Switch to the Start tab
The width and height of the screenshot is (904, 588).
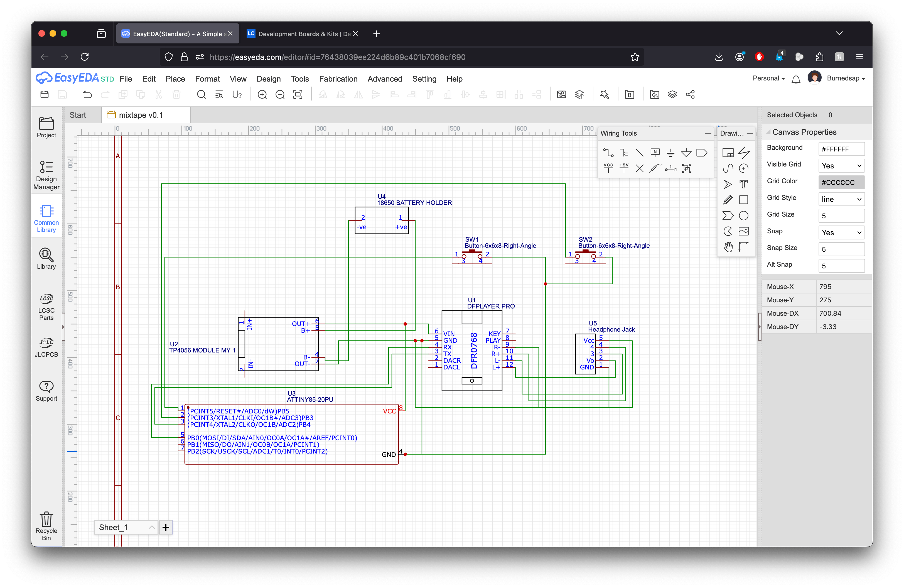point(78,115)
